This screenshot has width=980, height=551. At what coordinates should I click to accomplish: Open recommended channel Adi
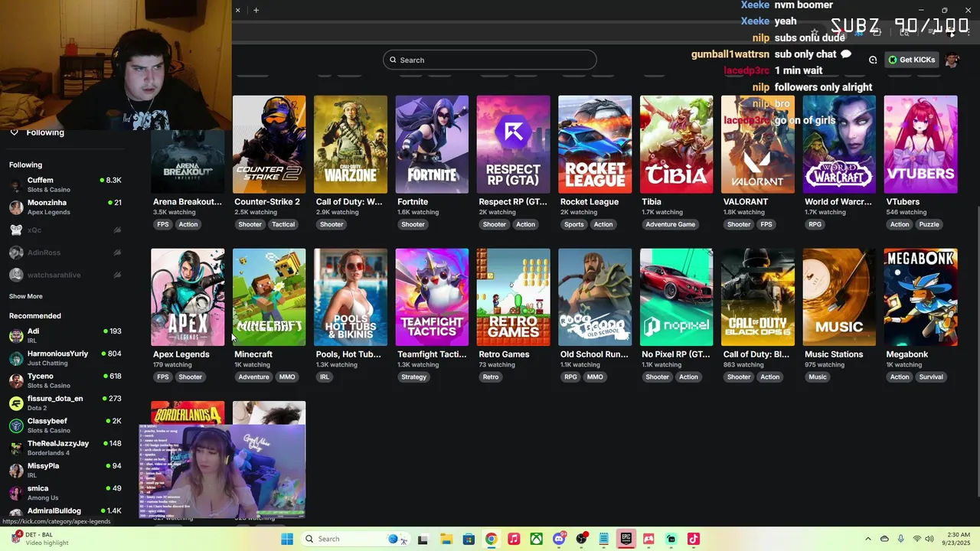coord(65,336)
